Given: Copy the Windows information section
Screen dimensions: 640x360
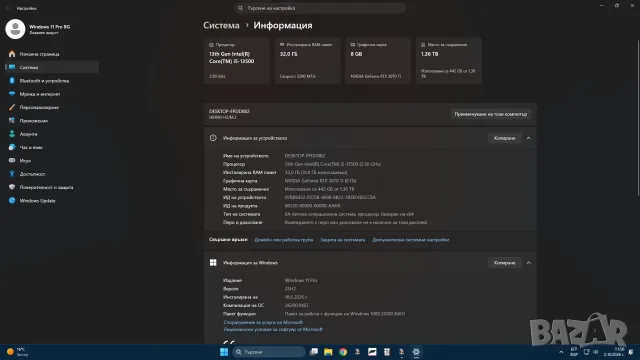Looking at the screenshot, I should (504, 263).
